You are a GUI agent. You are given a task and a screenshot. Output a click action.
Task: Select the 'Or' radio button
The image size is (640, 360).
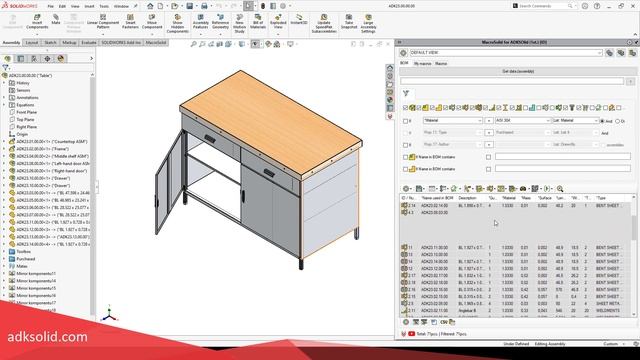618,121
